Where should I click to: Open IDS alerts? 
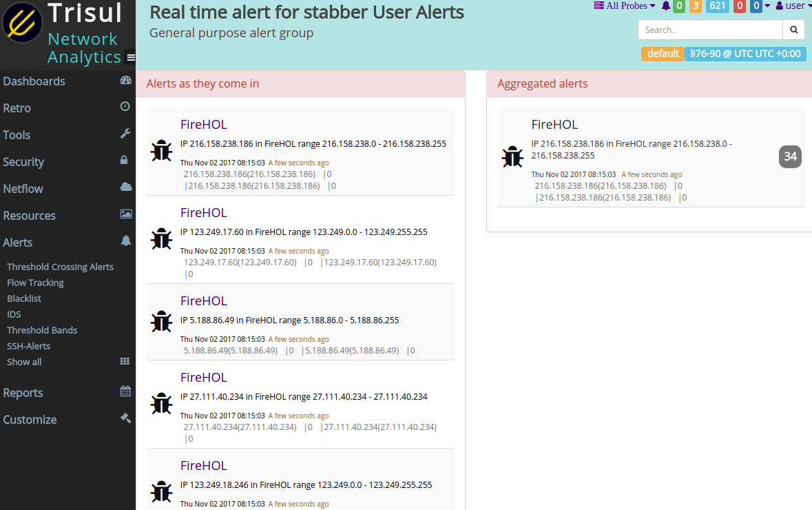[x=14, y=314]
